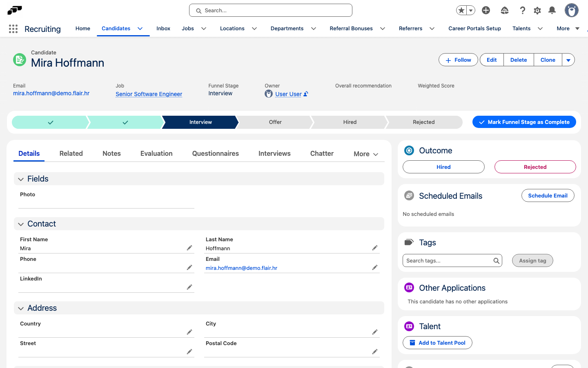
Task: Edit the First Name field pencil
Action: [x=189, y=248]
